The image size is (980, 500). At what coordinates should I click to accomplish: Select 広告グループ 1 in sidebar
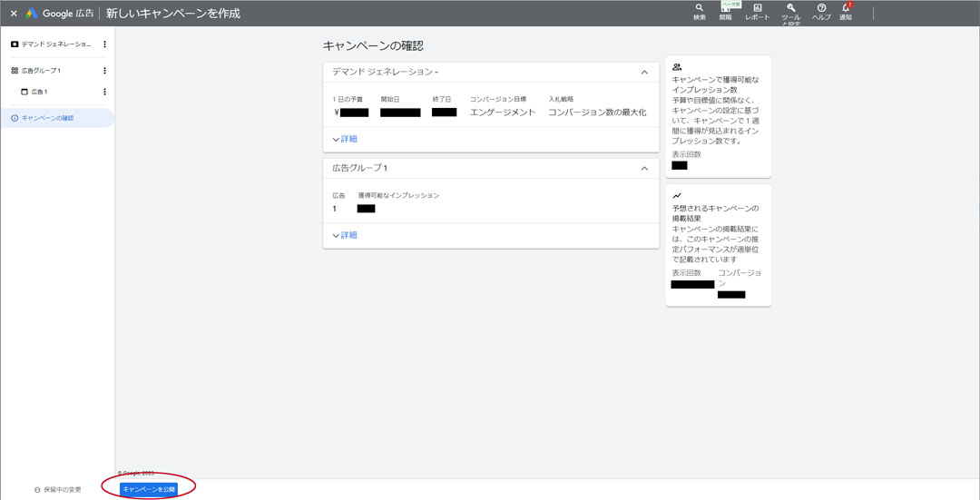click(x=41, y=71)
